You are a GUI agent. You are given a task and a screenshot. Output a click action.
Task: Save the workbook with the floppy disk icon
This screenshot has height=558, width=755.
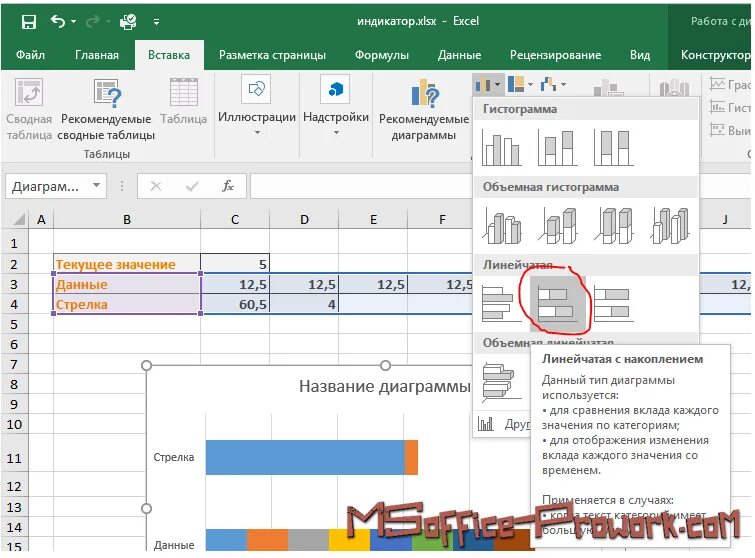tap(29, 22)
